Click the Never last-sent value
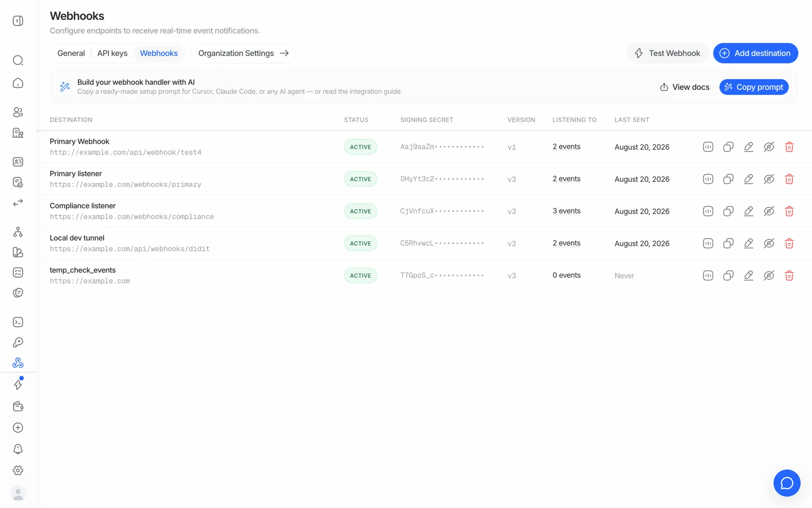This screenshot has height=508, width=812. coord(624,276)
